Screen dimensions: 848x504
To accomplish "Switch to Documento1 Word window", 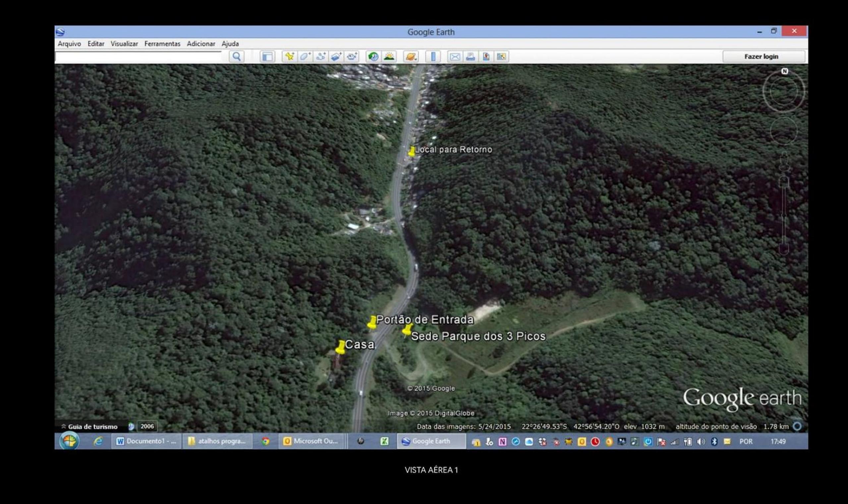I will [x=146, y=441].
